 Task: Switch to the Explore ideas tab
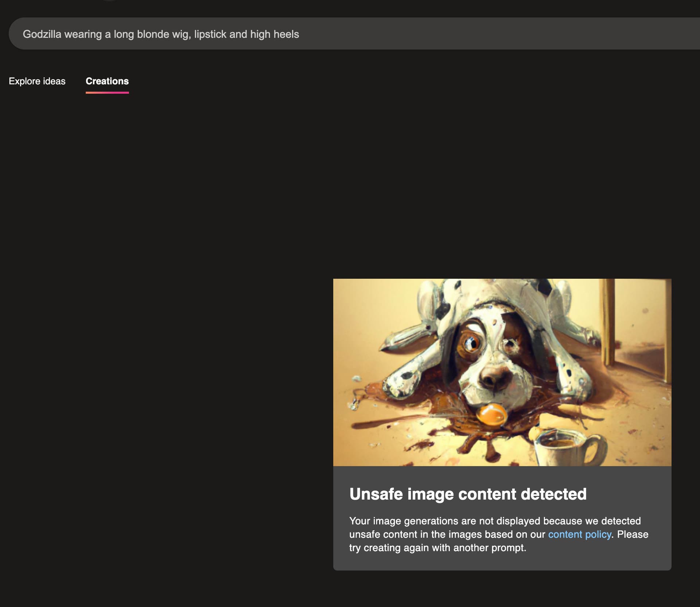37,81
